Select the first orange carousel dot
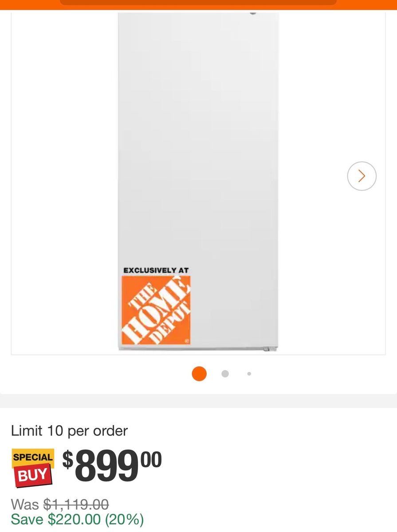 click(199, 374)
